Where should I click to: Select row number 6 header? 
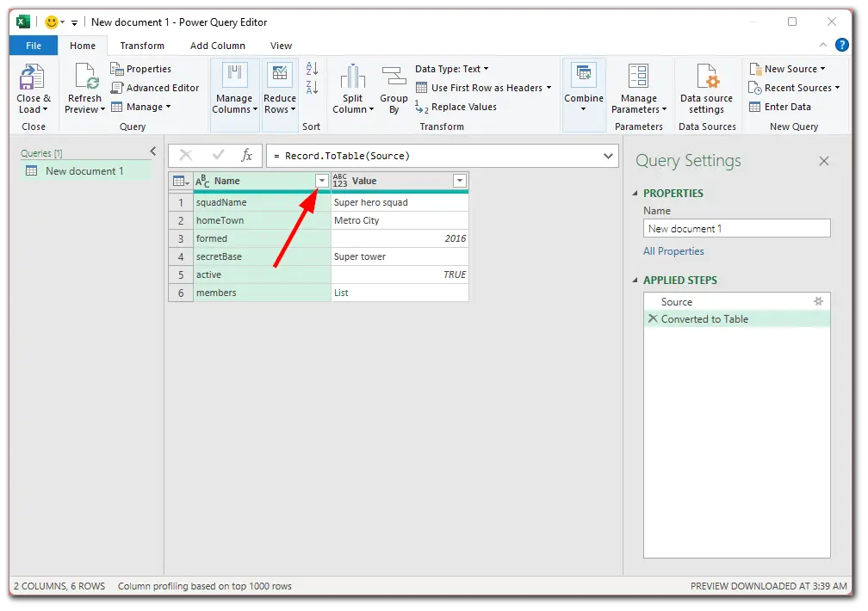tap(181, 293)
